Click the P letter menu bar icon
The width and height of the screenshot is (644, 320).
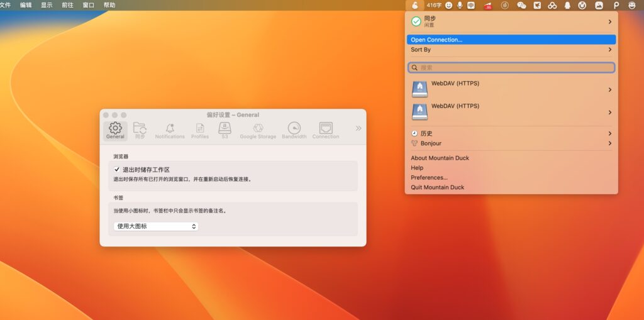pos(616,5)
